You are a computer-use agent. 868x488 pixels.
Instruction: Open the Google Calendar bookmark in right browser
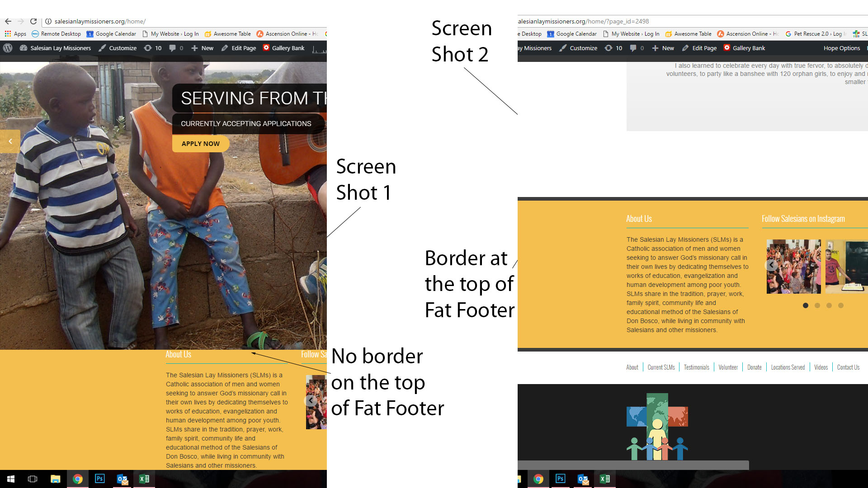[x=572, y=34]
